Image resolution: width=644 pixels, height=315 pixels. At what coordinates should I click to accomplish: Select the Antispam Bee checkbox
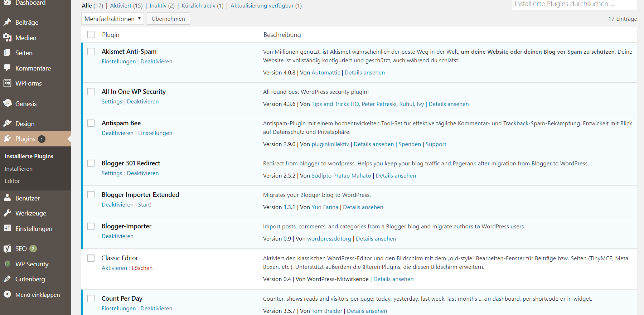point(91,123)
